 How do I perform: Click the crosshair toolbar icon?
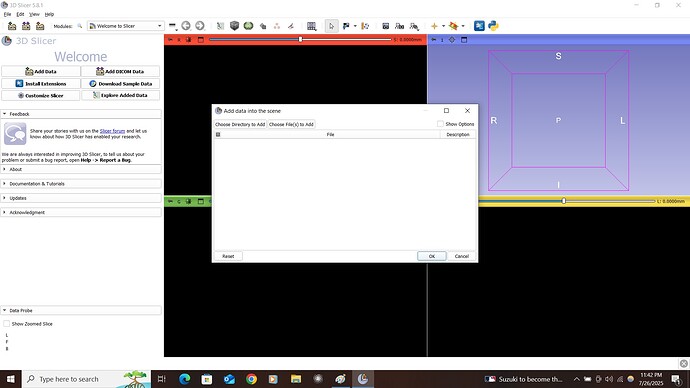pyautogui.click(x=434, y=26)
